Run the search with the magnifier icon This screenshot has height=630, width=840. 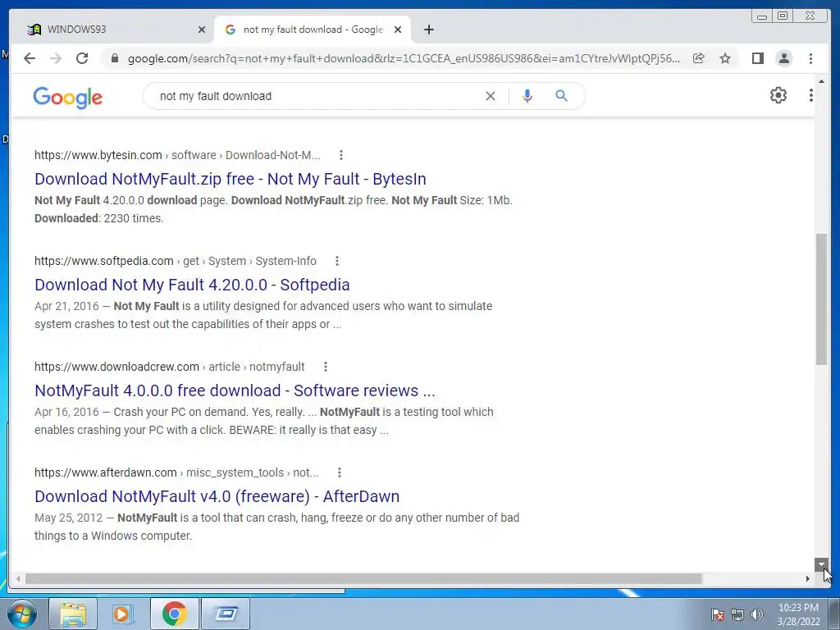(561, 96)
